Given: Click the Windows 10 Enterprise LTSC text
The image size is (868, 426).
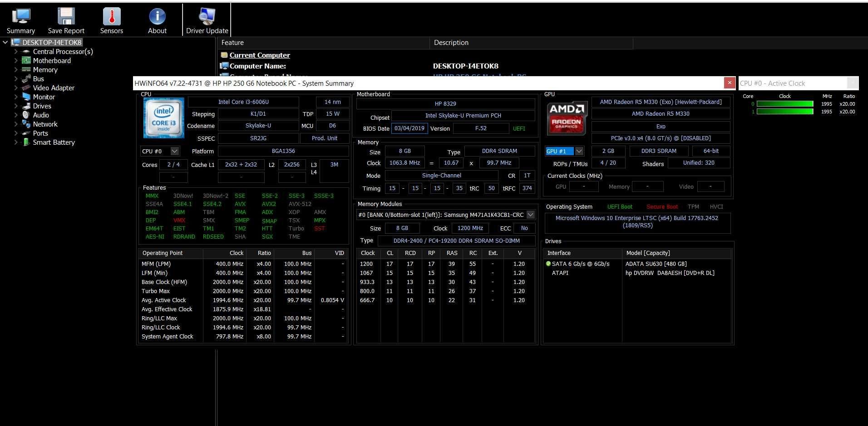Looking at the screenshot, I should (637, 222).
